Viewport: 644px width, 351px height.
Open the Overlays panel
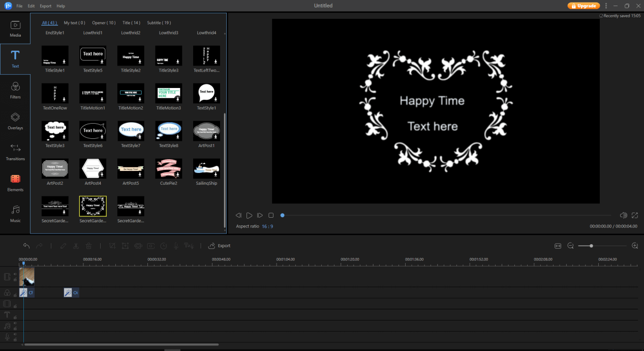(15, 121)
